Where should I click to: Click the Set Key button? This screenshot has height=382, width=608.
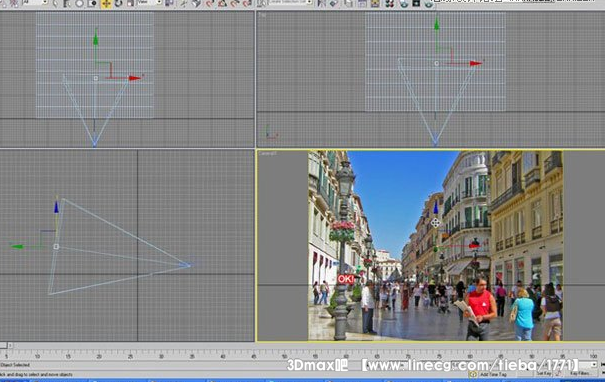point(544,373)
